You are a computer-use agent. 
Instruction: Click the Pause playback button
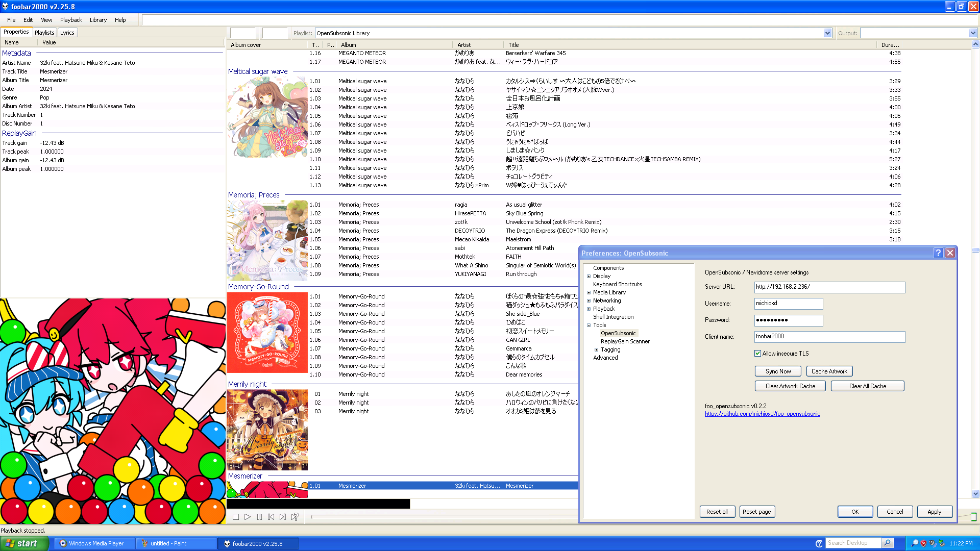click(x=259, y=517)
